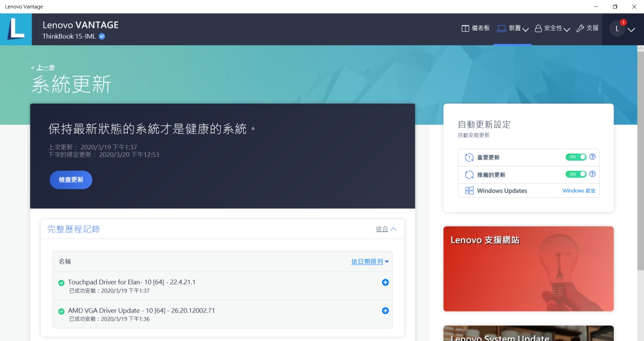This screenshot has height=341, width=644.
Task: Open the Lenovo 支援網站 card
Action: (x=529, y=269)
